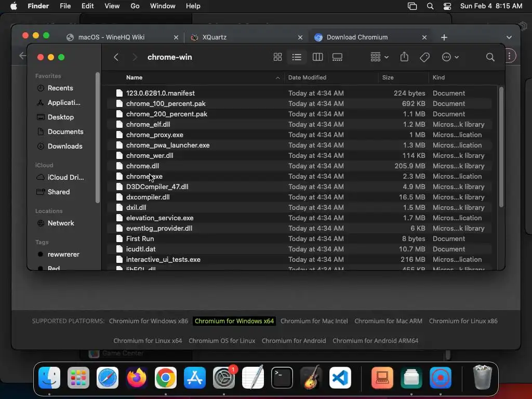532x399 pixels.
Task: Switch Finder to list view
Action: pyautogui.click(x=297, y=57)
